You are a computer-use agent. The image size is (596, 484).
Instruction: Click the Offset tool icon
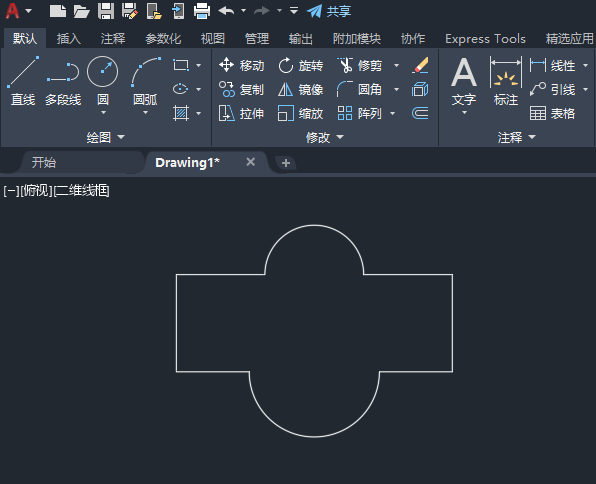point(420,113)
